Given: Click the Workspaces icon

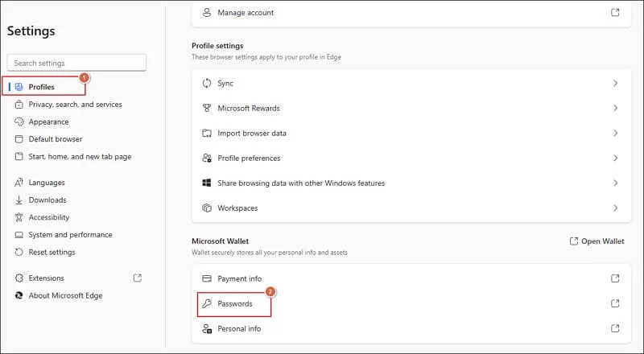Looking at the screenshot, I should [x=207, y=208].
